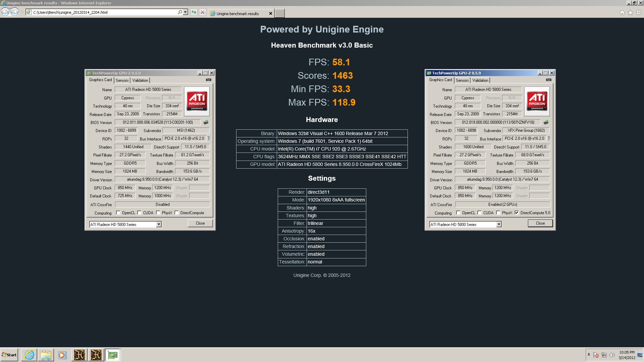Click the system clock showing 10:05 PM
This screenshot has height=362, width=644.
coord(627,355)
